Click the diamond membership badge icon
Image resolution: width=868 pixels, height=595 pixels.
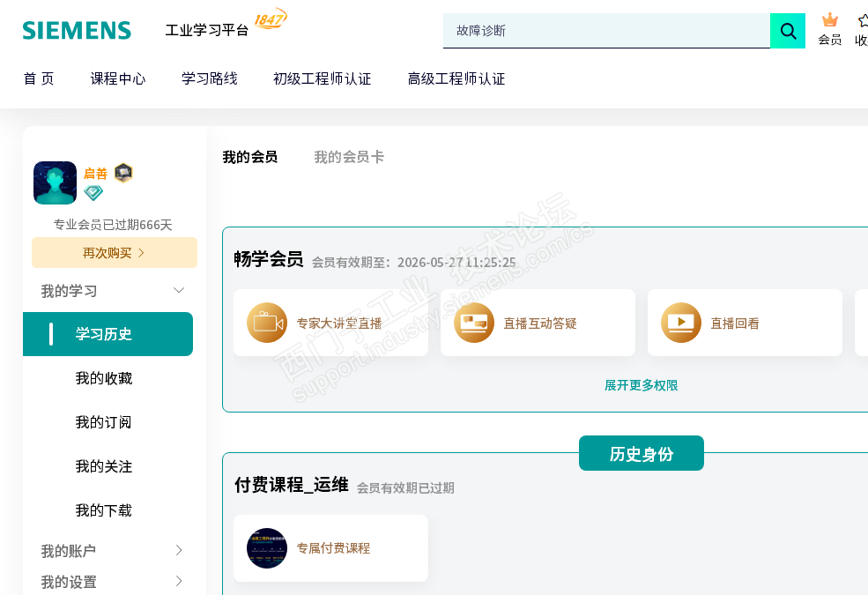tap(93, 193)
